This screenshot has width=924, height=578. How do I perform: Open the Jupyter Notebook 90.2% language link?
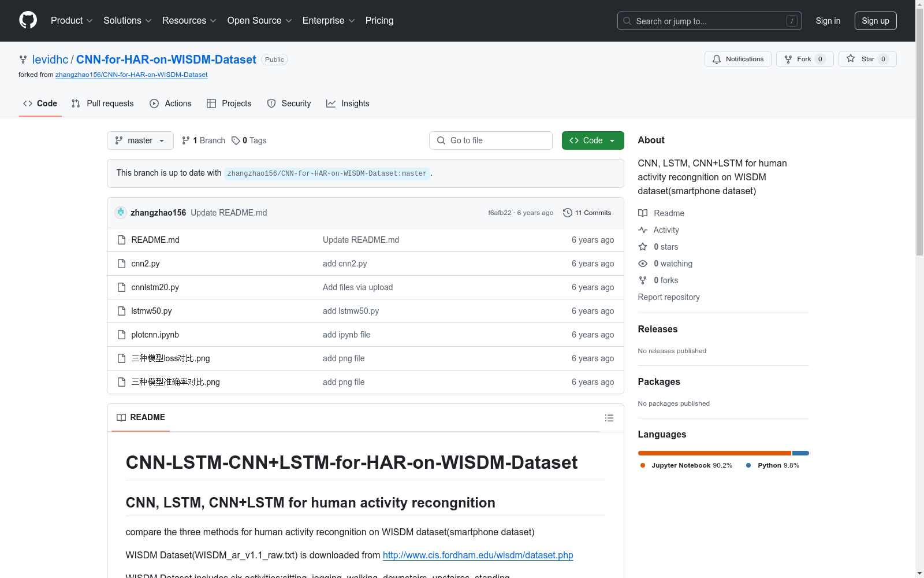(x=686, y=465)
